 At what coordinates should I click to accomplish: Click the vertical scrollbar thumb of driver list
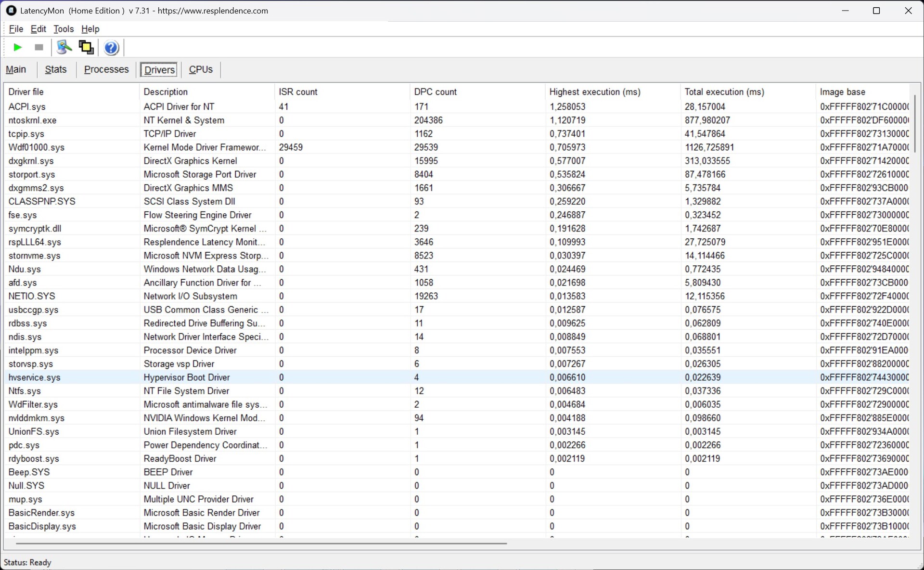pyautogui.click(x=914, y=124)
